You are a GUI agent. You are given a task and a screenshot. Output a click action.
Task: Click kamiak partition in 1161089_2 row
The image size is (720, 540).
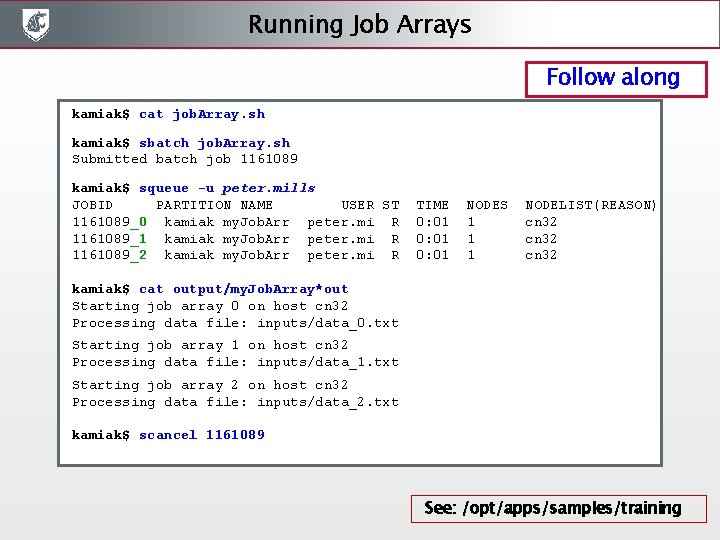189,255
